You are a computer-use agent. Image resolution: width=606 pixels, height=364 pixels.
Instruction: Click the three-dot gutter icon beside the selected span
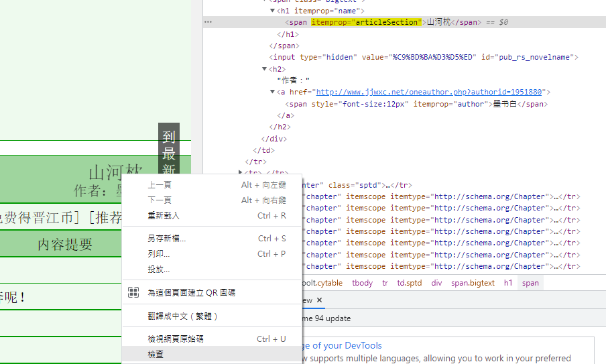pos(208,22)
